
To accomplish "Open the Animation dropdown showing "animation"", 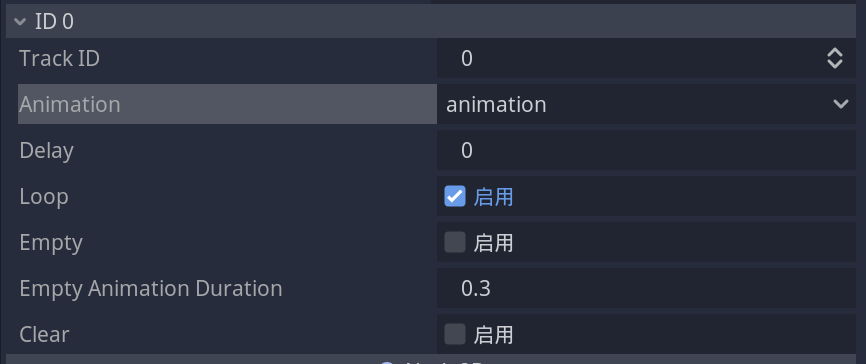I will (x=646, y=104).
